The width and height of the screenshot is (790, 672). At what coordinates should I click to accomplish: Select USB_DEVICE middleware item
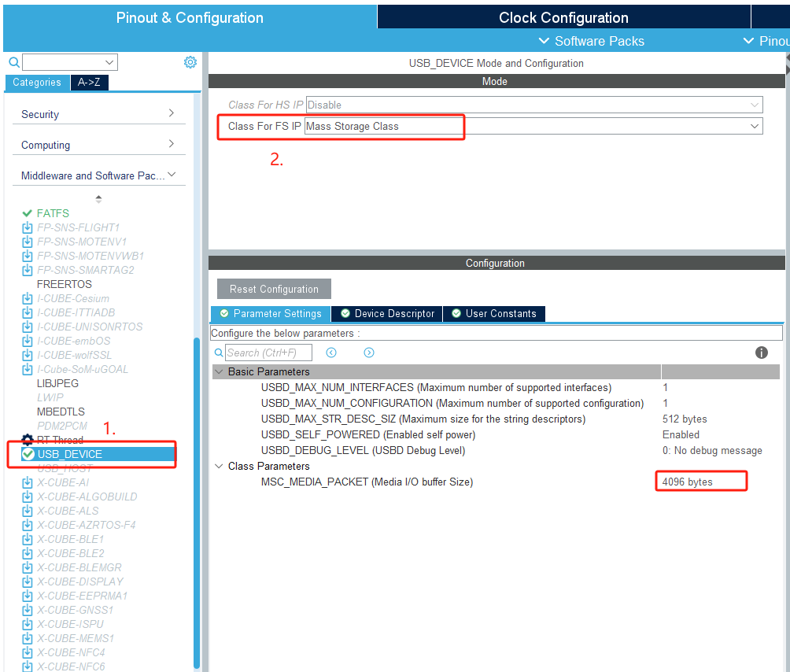point(69,454)
